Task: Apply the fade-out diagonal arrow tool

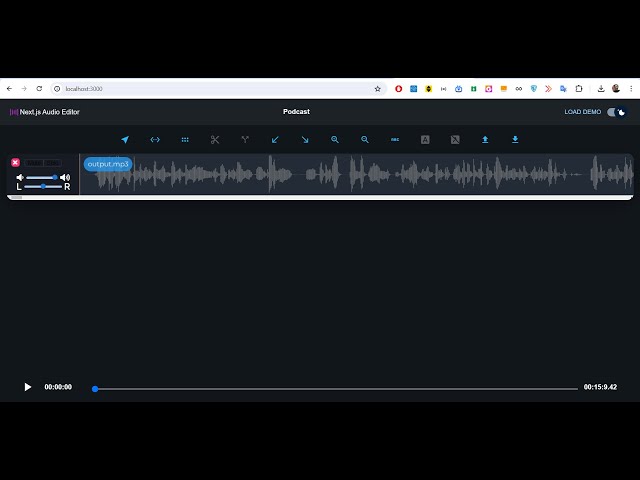Action: point(305,140)
